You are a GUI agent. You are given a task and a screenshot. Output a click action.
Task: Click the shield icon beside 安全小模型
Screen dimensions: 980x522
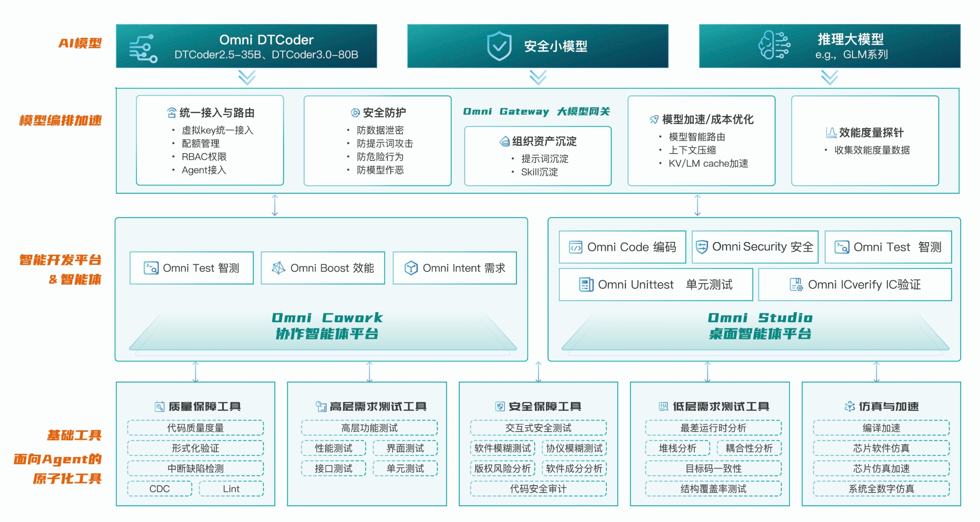pyautogui.click(x=499, y=46)
